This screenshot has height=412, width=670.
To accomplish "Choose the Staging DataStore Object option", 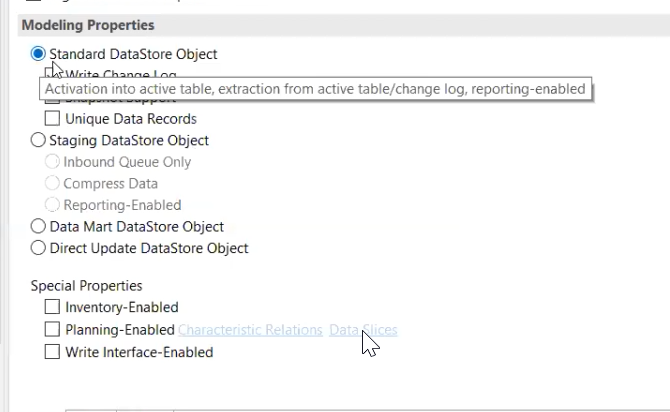I will coord(38,140).
